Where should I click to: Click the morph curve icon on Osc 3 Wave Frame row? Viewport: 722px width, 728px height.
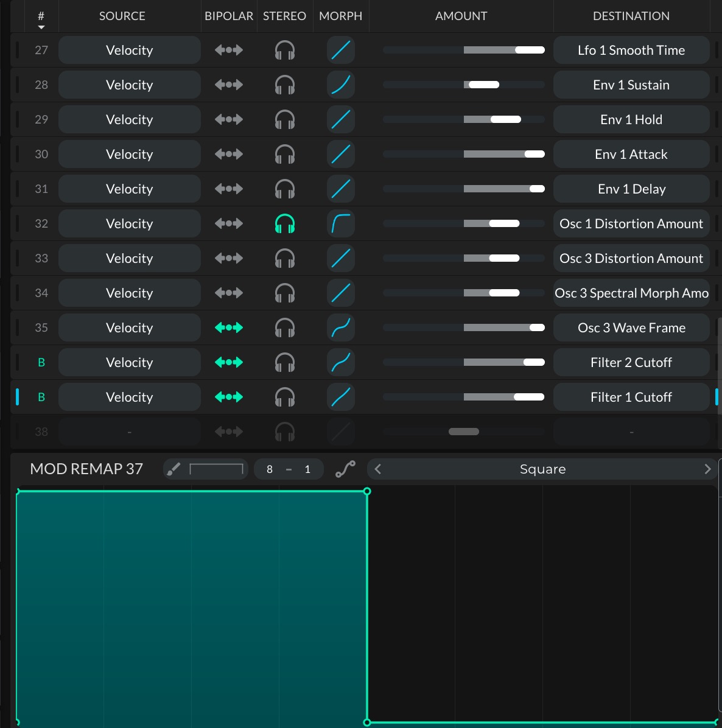point(341,327)
